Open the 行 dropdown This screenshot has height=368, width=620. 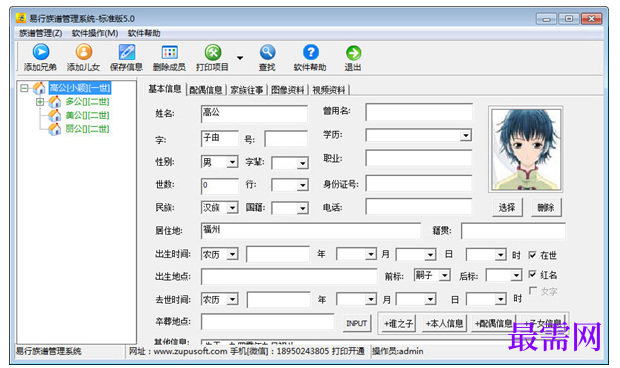(302, 185)
